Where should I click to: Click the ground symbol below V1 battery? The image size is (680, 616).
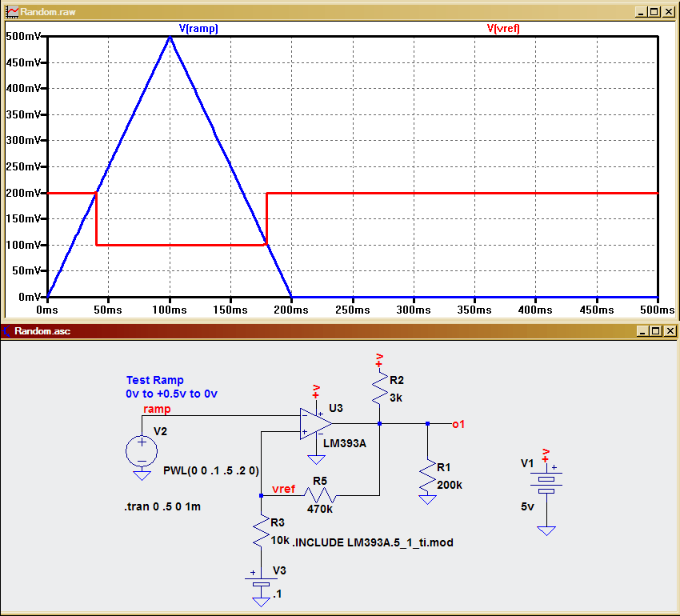point(546,530)
